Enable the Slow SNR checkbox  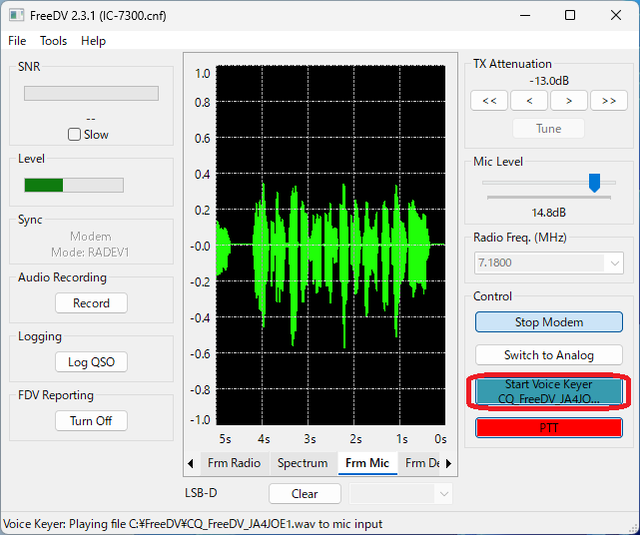coord(74,134)
